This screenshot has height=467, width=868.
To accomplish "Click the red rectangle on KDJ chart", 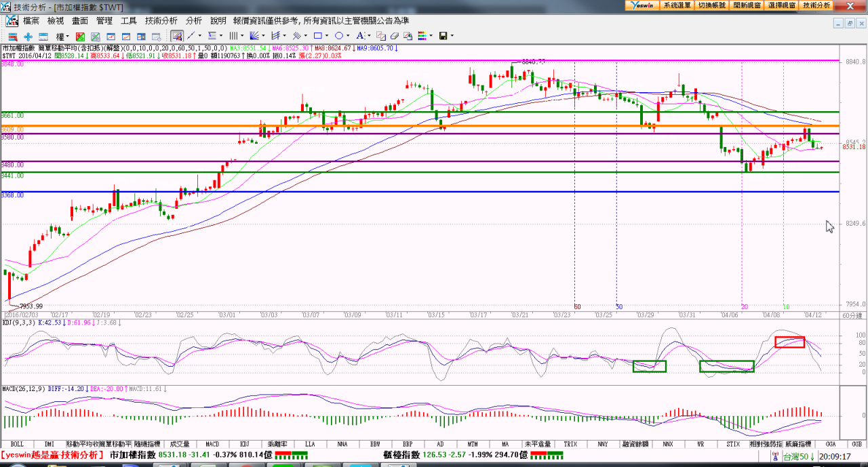I will point(789,342).
